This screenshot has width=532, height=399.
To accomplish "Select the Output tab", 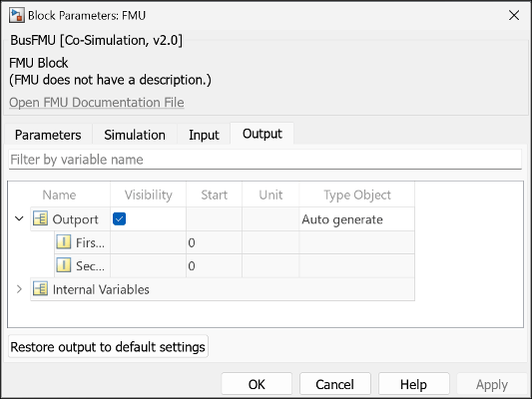I will pyautogui.click(x=262, y=134).
